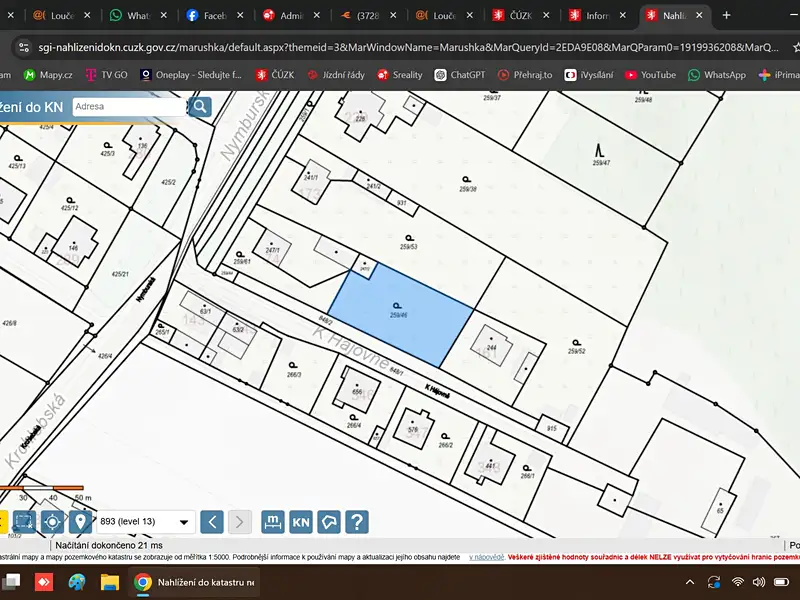Go to next map view arrow
The image size is (800, 600).
[x=239, y=521]
